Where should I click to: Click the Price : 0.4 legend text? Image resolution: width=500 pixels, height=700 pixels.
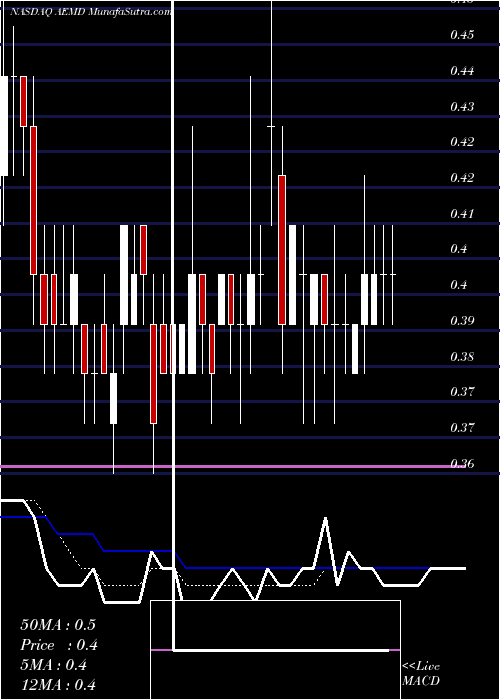59,645
